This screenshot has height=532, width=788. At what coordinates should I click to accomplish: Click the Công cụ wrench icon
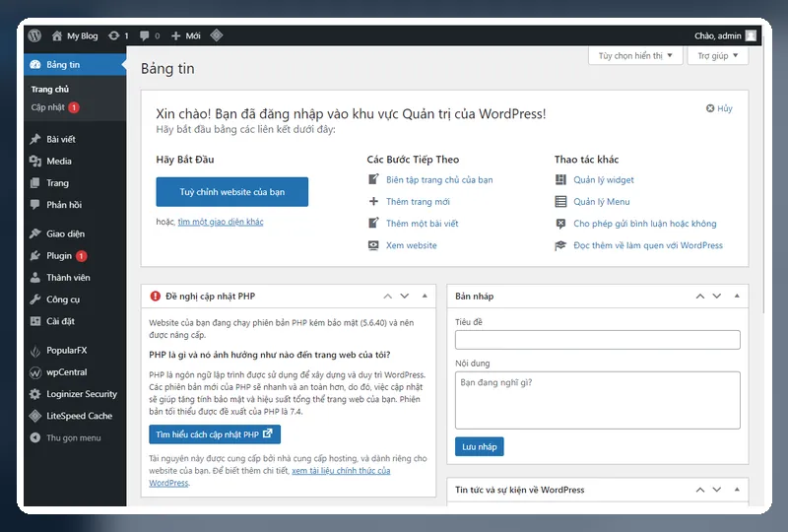click(x=35, y=299)
